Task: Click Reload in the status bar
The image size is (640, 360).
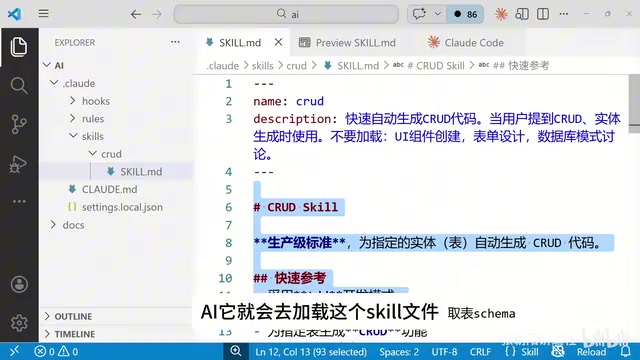Action: click(591, 352)
